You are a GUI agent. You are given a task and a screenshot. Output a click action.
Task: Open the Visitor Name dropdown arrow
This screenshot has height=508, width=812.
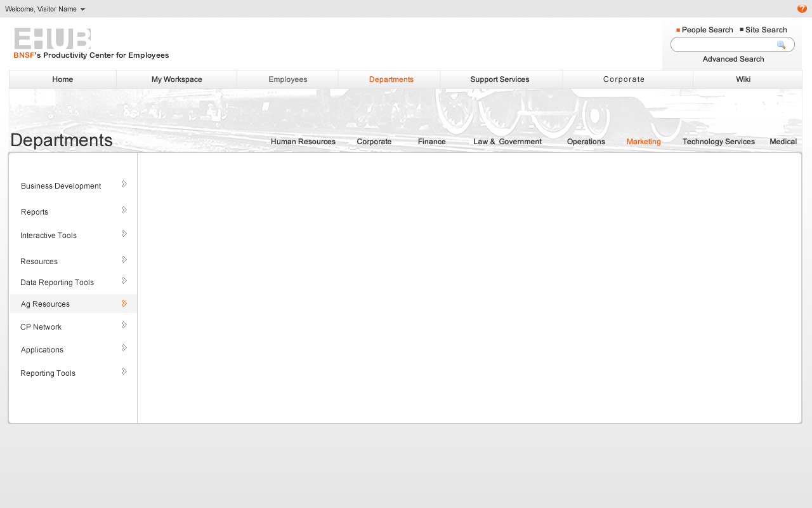(x=82, y=10)
